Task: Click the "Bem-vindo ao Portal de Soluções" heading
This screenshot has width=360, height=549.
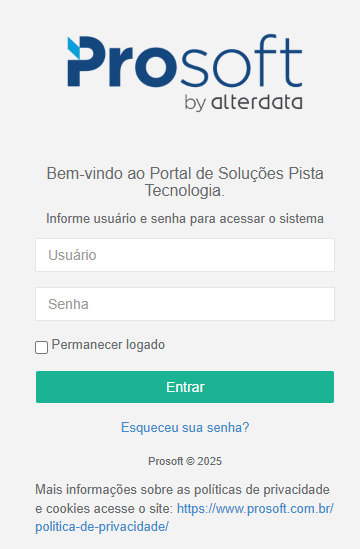Action: click(x=165, y=173)
